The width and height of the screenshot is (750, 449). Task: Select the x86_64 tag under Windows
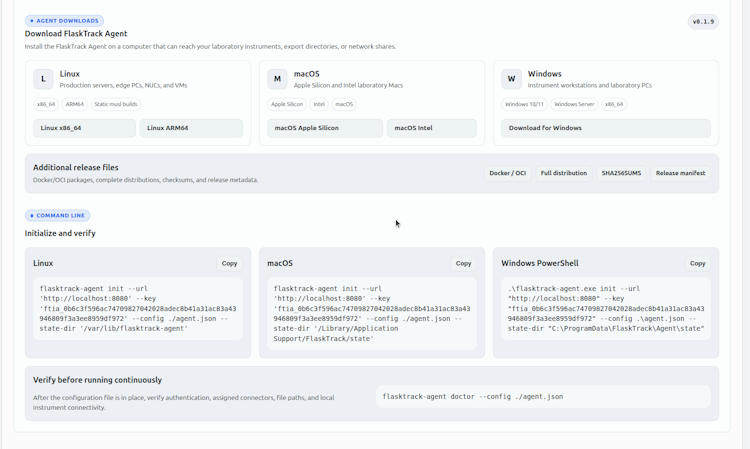click(x=614, y=104)
